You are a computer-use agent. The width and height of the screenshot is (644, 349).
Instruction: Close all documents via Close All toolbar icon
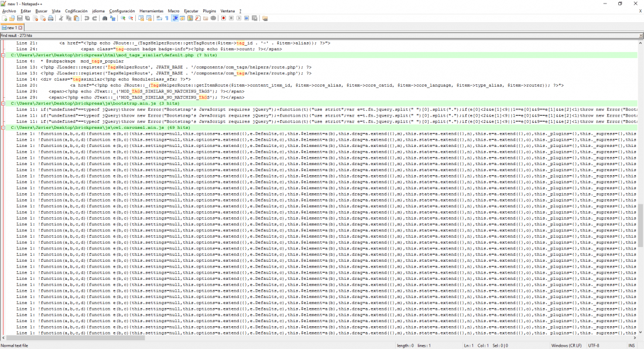point(43,18)
